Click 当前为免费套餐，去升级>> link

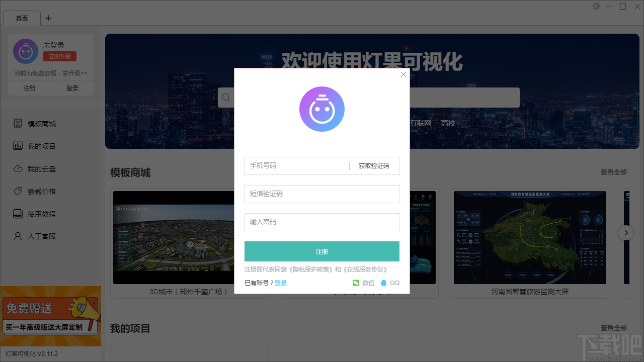coord(51,73)
